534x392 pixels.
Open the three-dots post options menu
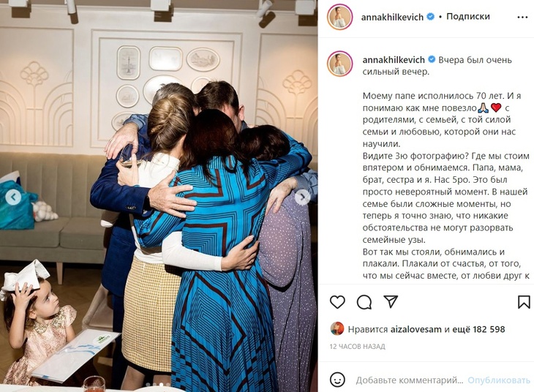522,17
